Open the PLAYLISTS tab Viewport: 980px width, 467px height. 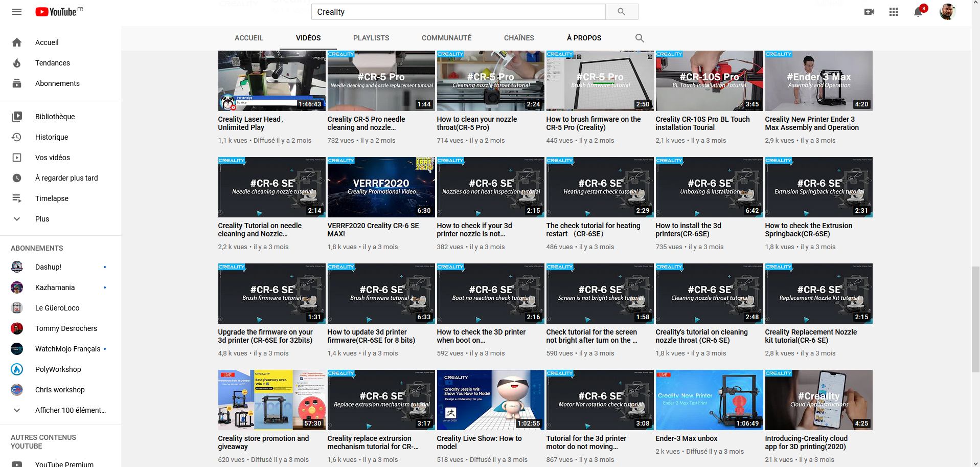point(371,38)
